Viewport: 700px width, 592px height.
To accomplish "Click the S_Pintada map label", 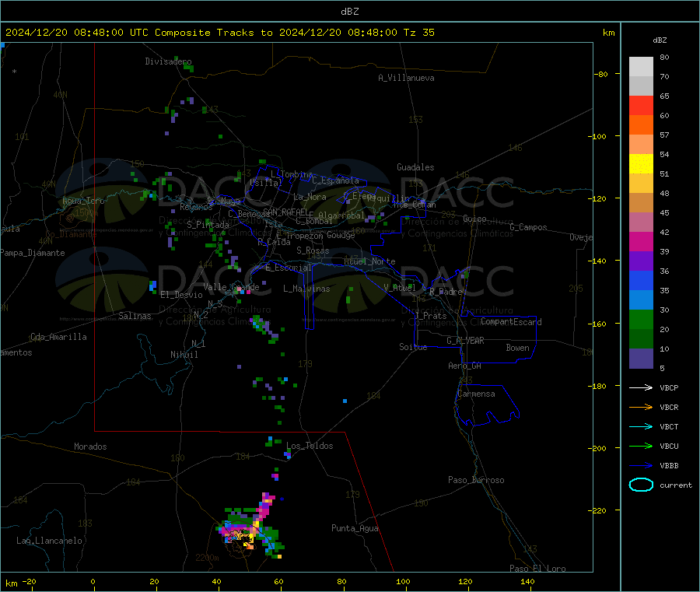I will (208, 225).
